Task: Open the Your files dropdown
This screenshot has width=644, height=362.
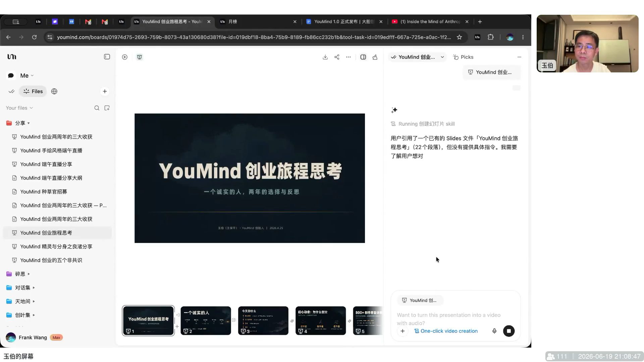Action: point(19,108)
